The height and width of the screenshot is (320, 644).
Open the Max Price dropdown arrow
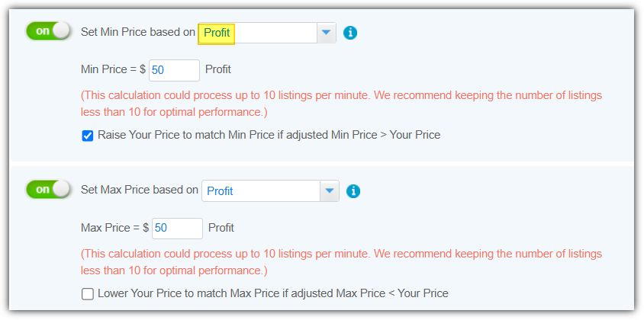330,190
